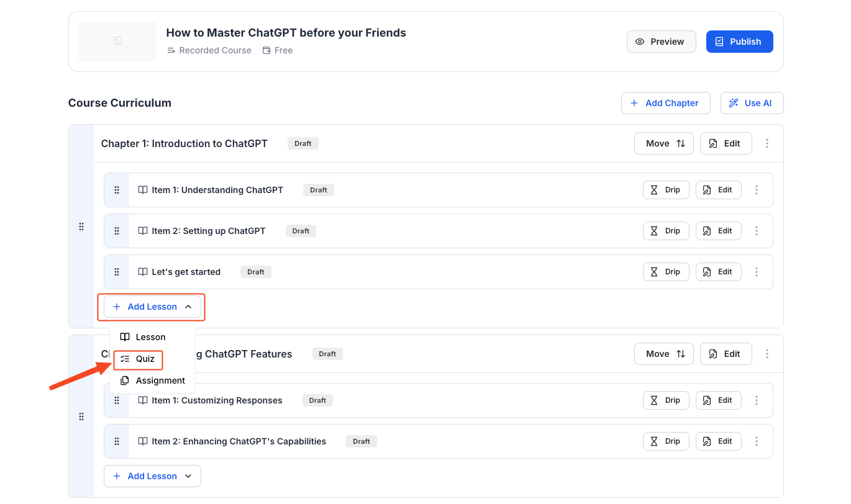The height and width of the screenshot is (504, 851).
Task: Open the kebab menu for Enhancing ChatGPT's Capabilities item
Action: 757,441
